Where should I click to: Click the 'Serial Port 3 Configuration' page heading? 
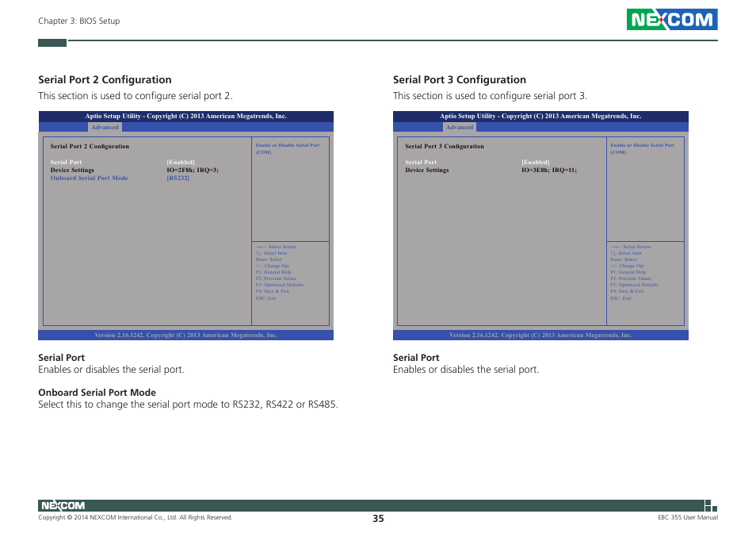click(x=460, y=79)
